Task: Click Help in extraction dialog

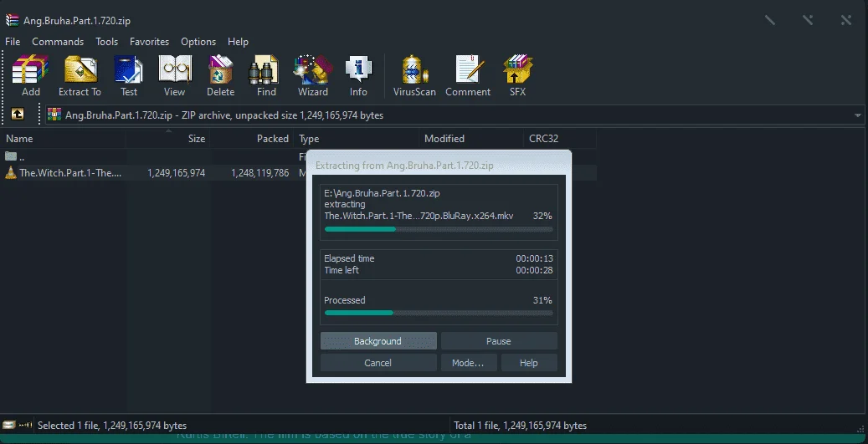Action: 529,363
